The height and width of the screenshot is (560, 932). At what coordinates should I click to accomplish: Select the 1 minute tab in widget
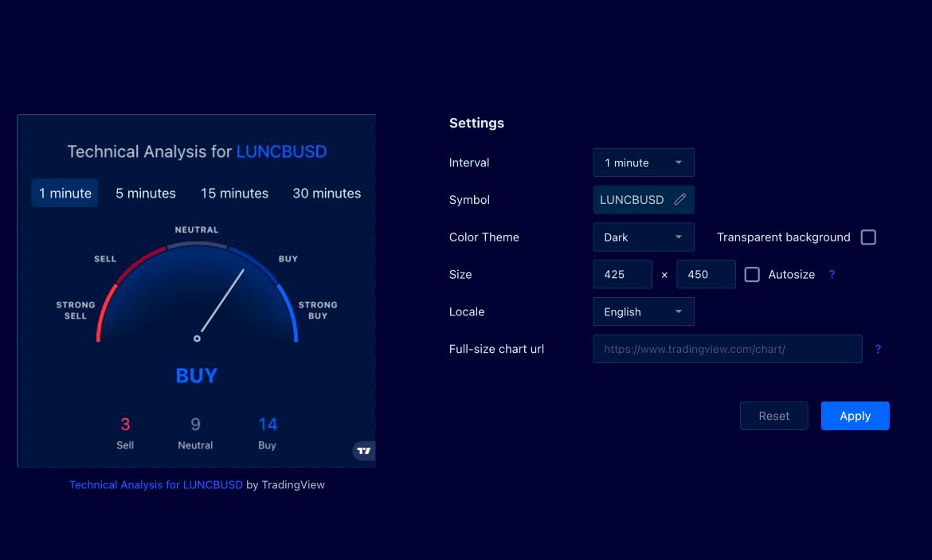(x=65, y=194)
